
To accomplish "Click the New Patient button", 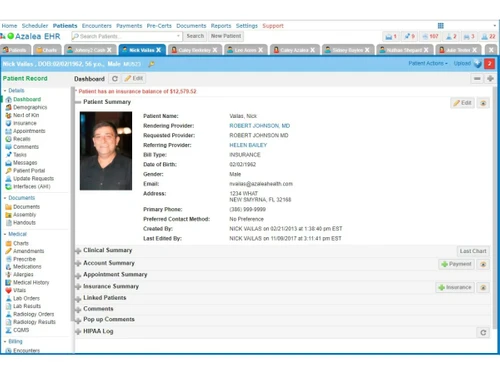I will [226, 36].
